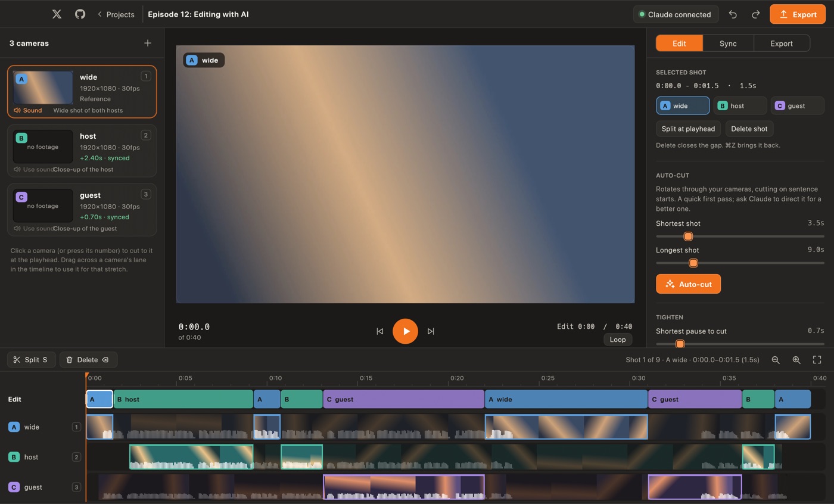
Task: Open the GitHub icon link
Action: (x=80, y=14)
